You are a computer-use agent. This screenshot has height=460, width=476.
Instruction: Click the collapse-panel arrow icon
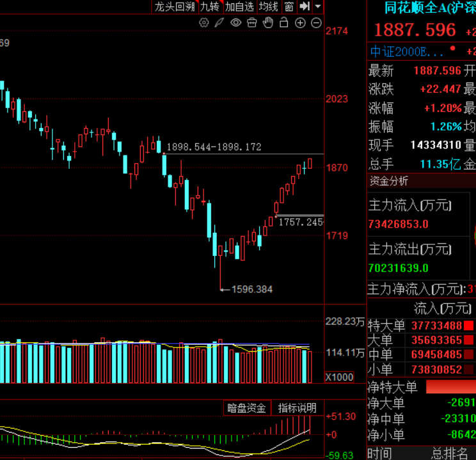click(x=305, y=6)
